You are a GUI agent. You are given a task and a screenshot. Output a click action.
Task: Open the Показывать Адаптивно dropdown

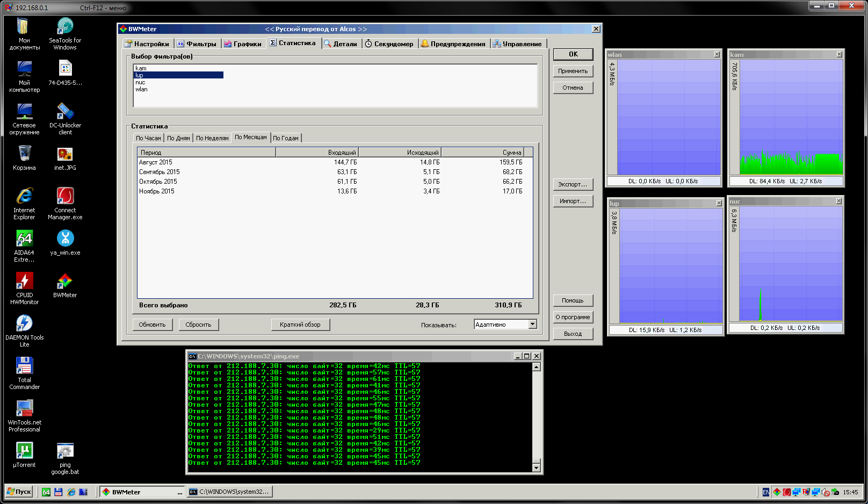click(x=533, y=325)
